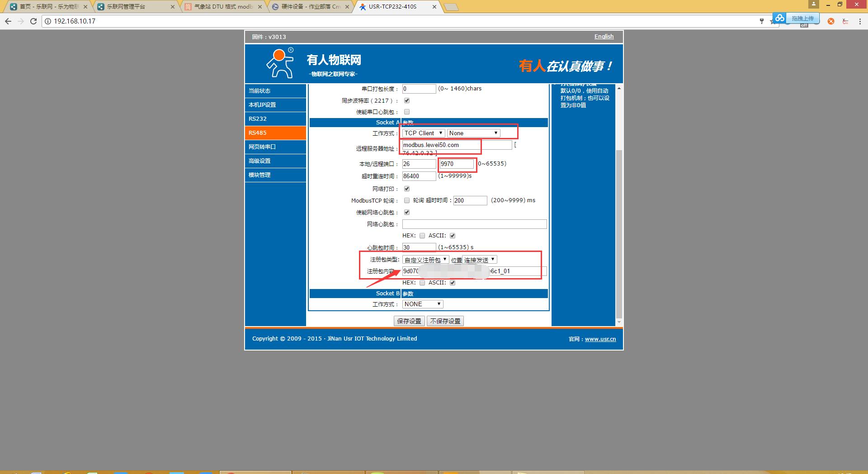Viewport: 868px width, 474px height.
Task: Toggle ASCII for the network heartbeat packet
Action: pyautogui.click(x=453, y=236)
